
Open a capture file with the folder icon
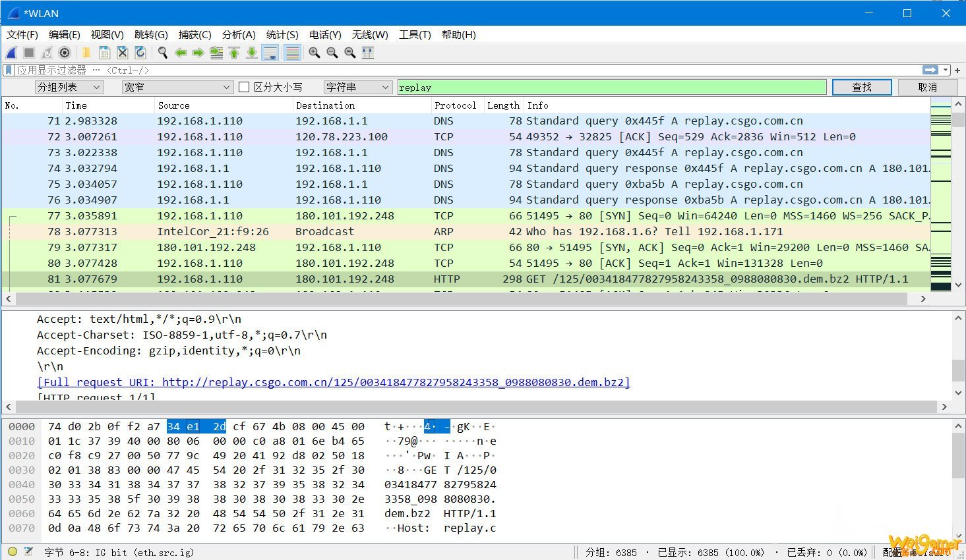tap(86, 53)
